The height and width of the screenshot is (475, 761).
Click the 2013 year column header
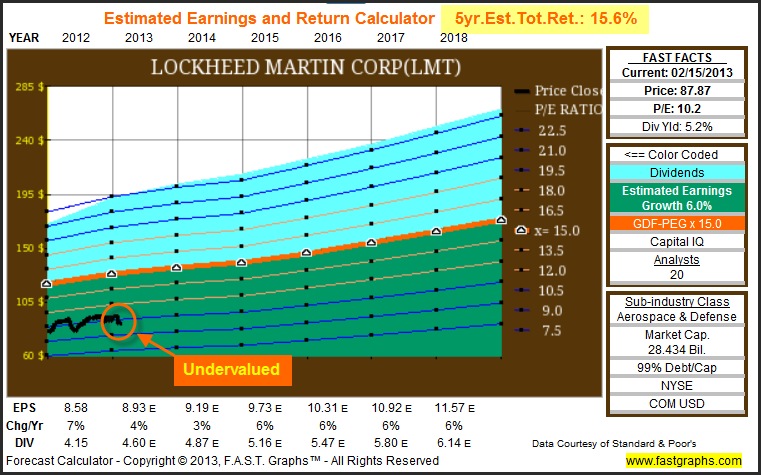click(x=139, y=38)
